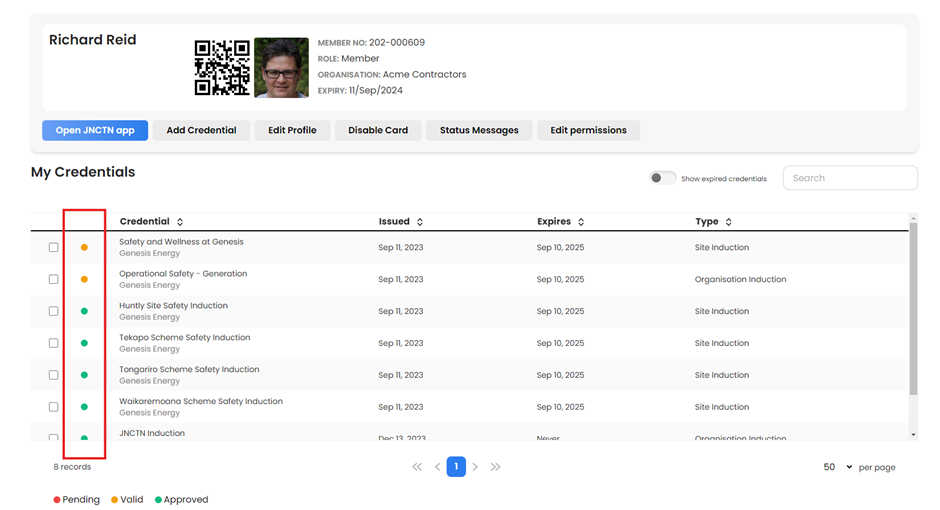
Task: Check Huntly Site Safety Induction row
Action: point(53,311)
